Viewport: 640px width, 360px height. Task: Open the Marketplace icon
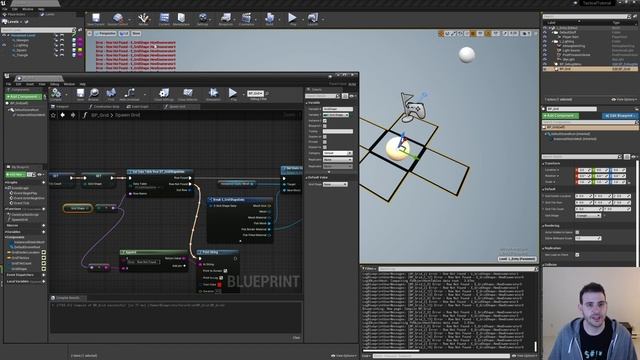coord(181,19)
